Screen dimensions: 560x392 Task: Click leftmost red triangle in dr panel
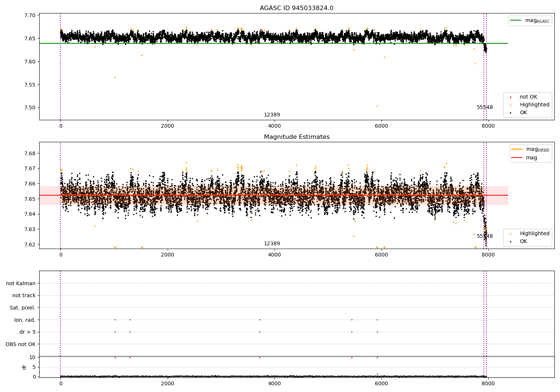click(115, 357)
